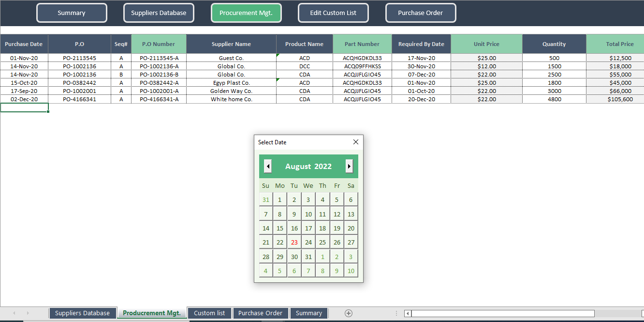
Task: Close the Select Date dialog
Action: click(x=356, y=142)
